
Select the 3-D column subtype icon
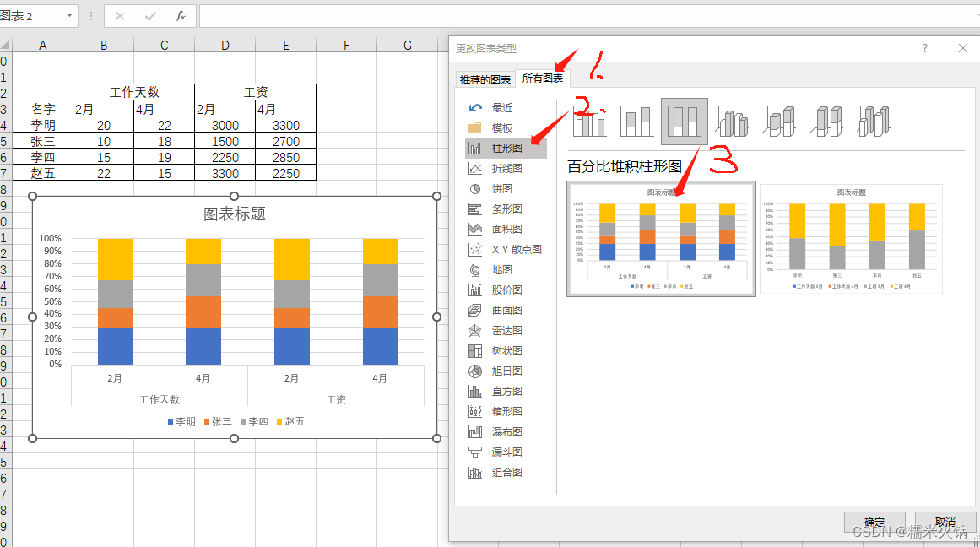(874, 122)
